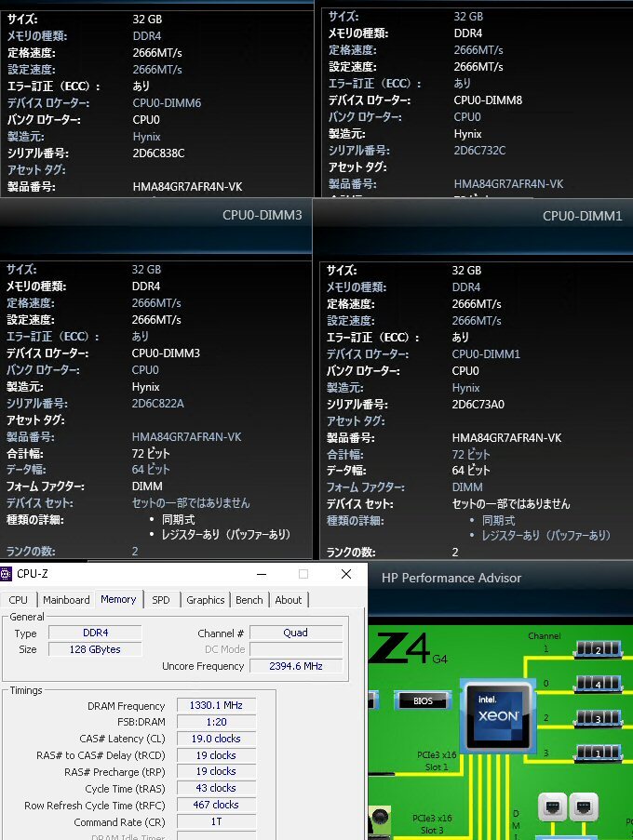This screenshot has height=840, width=633.
Task: Click Uncore Frequency value 2394.6 MHz
Action: tap(296, 666)
